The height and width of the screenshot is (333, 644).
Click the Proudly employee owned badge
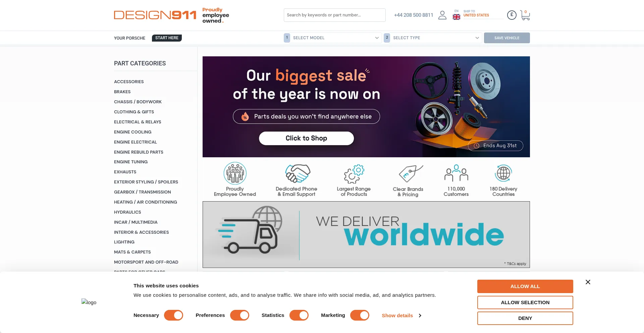click(x=216, y=15)
